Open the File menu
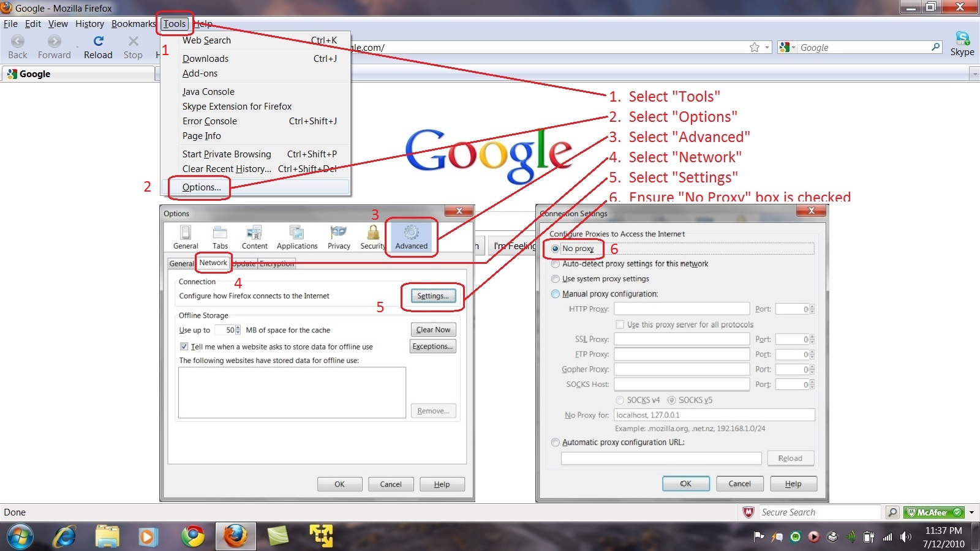The height and width of the screenshot is (551, 980). (x=10, y=24)
